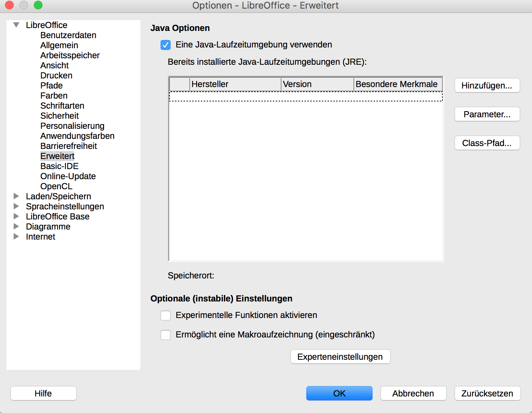Open Experteneinstellungen

click(x=340, y=357)
